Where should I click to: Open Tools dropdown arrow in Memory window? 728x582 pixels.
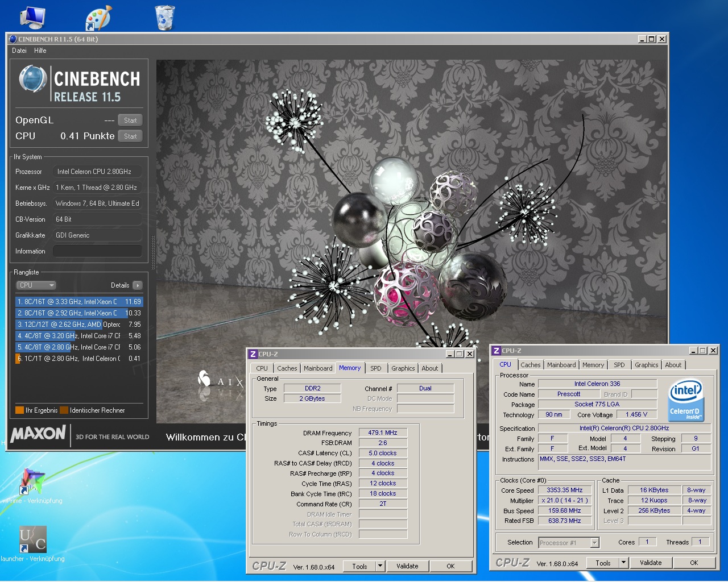pyautogui.click(x=380, y=566)
